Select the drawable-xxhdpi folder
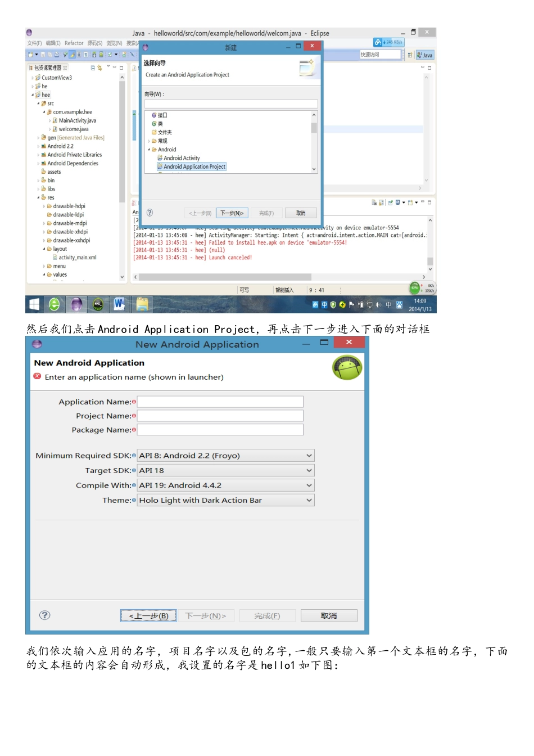 [69, 240]
